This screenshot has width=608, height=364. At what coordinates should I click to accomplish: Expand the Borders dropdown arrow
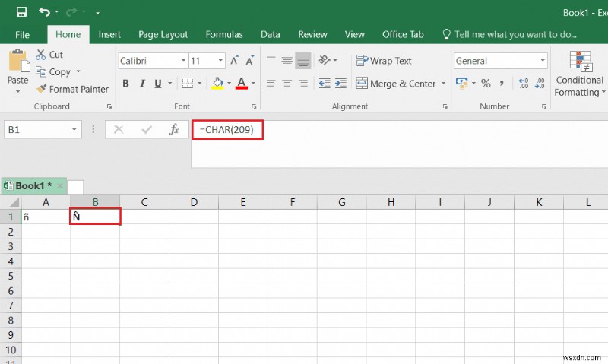tap(200, 83)
